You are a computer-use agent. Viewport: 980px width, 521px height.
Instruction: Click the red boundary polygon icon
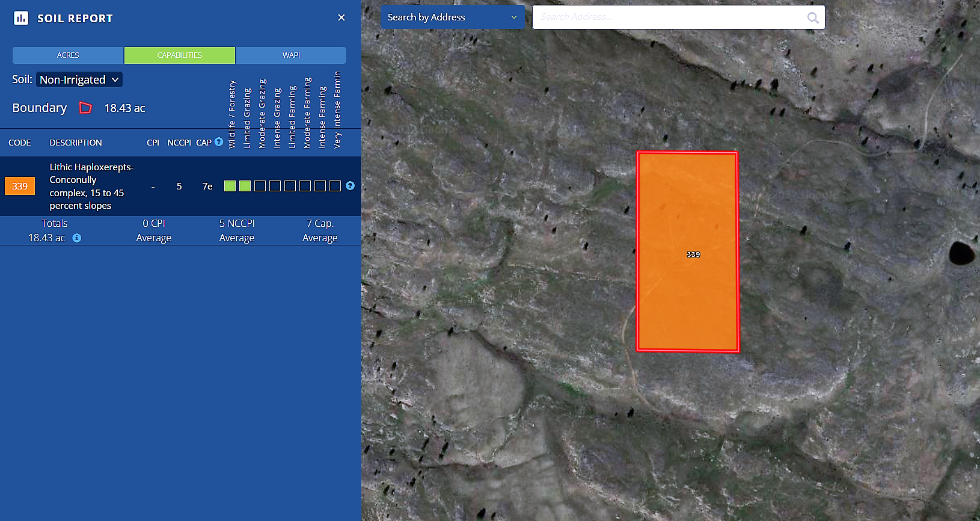pyautogui.click(x=86, y=108)
